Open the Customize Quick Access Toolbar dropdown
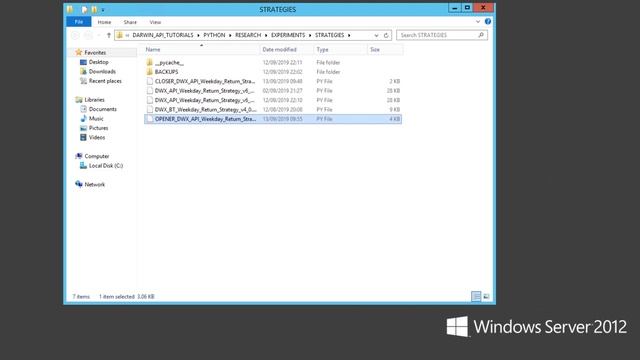The width and height of the screenshot is (640, 360). [x=103, y=10]
